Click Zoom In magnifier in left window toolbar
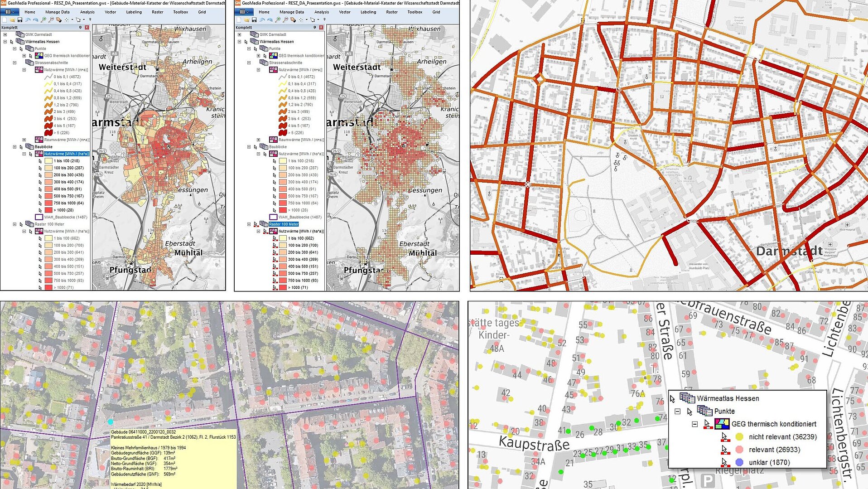868x489 pixels. tap(43, 20)
